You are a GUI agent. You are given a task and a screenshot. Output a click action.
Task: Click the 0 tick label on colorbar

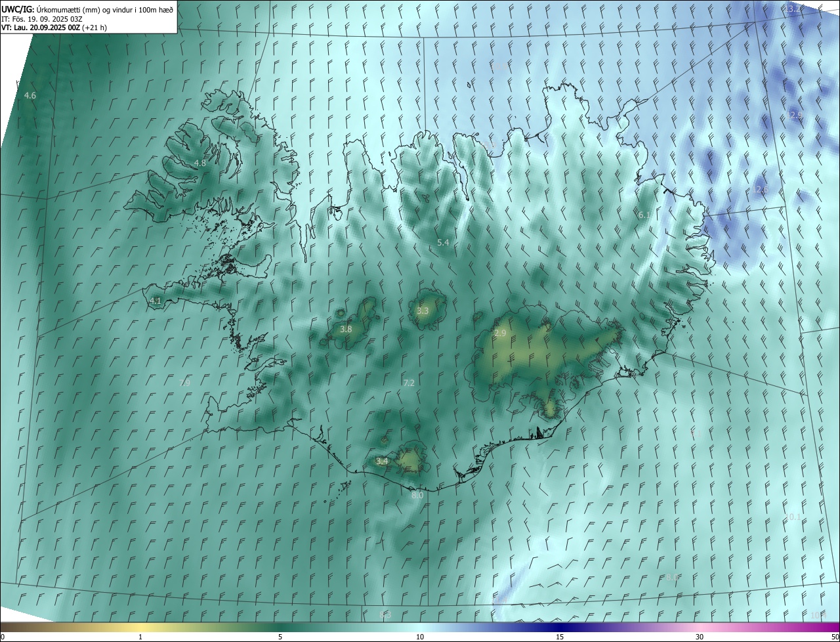(x=3, y=637)
